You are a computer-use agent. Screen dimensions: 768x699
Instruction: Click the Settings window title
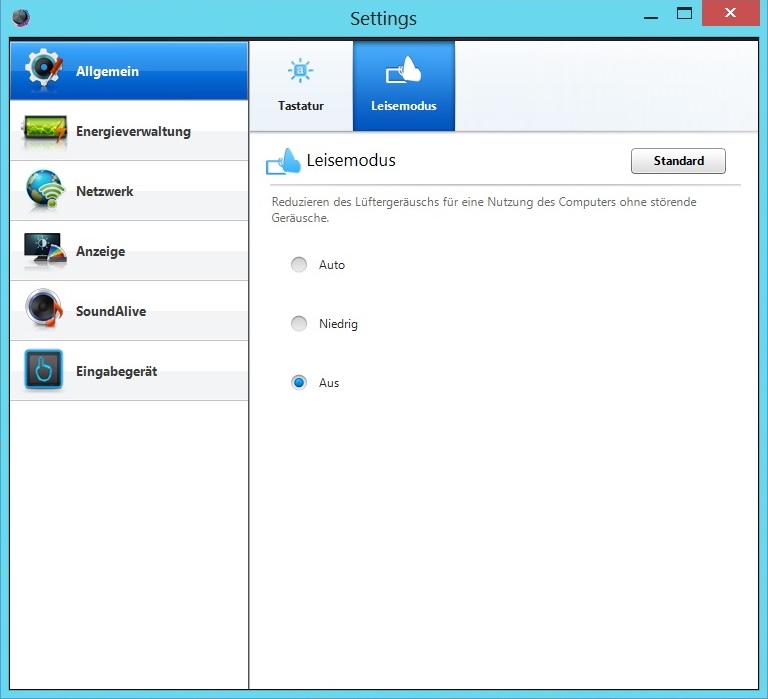point(383,19)
